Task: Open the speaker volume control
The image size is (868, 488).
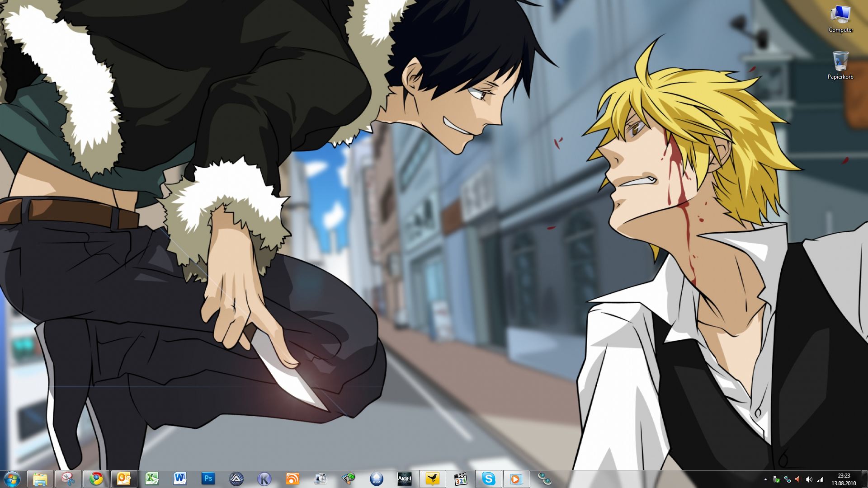Action: [809, 479]
